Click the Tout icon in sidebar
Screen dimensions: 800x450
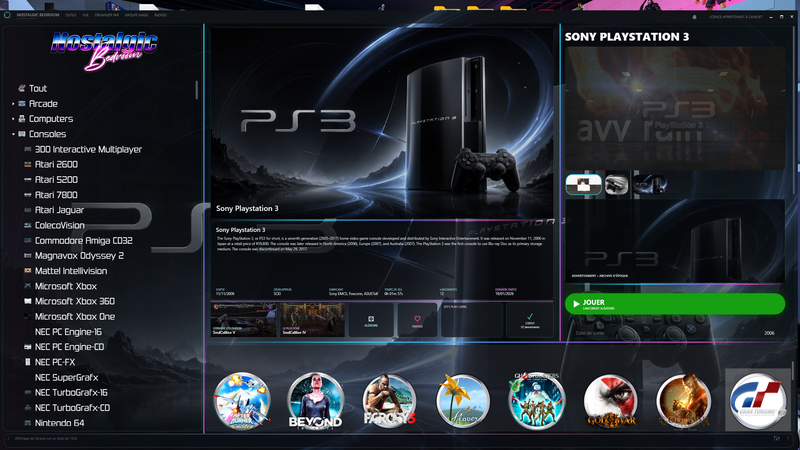coord(21,88)
